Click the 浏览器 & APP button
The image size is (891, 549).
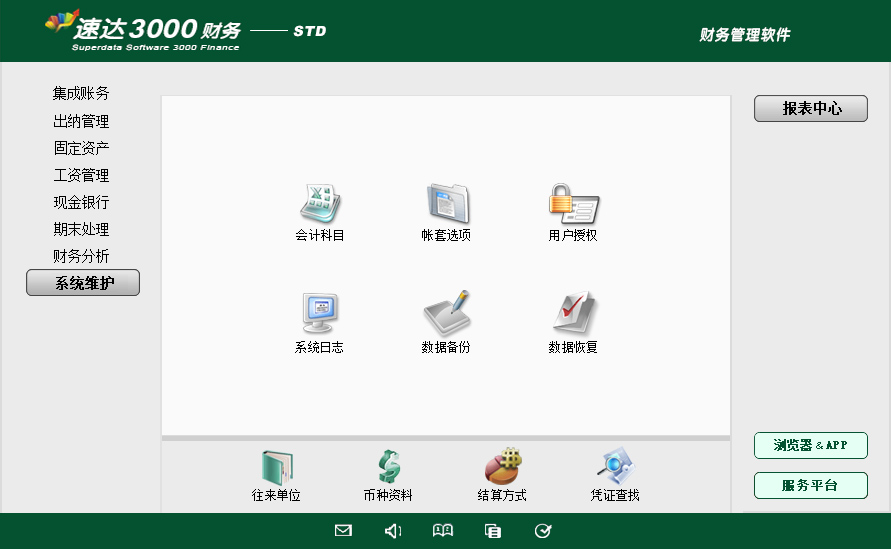coord(811,446)
